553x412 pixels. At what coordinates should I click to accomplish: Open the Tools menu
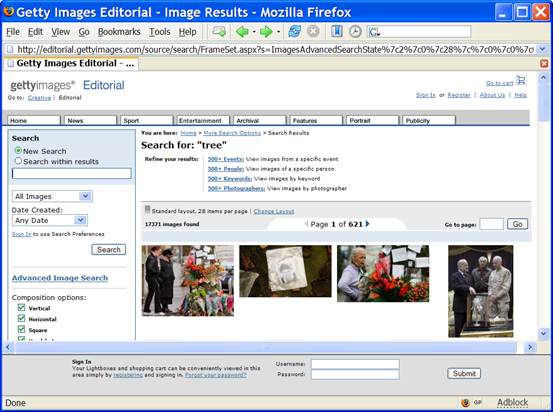[x=159, y=32]
